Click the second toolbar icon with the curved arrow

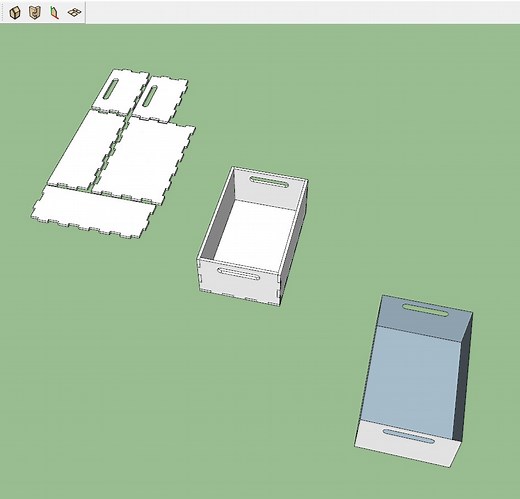(35, 13)
